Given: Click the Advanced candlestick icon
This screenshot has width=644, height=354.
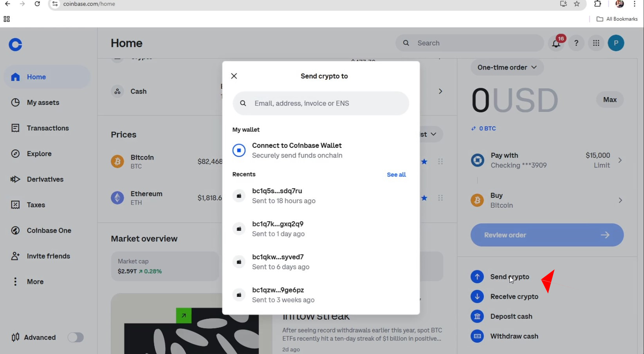Looking at the screenshot, I should tap(15, 337).
